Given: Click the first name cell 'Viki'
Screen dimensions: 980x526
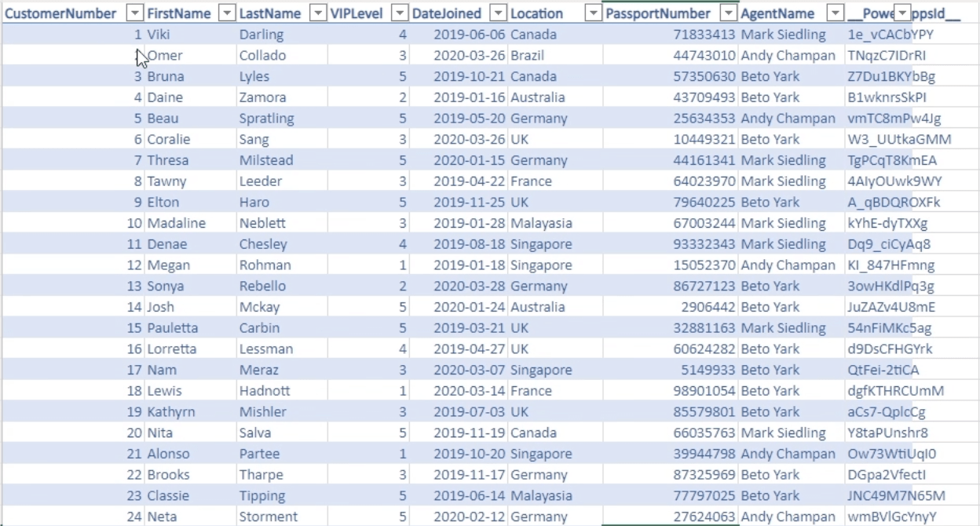Looking at the screenshot, I should click(190, 35).
